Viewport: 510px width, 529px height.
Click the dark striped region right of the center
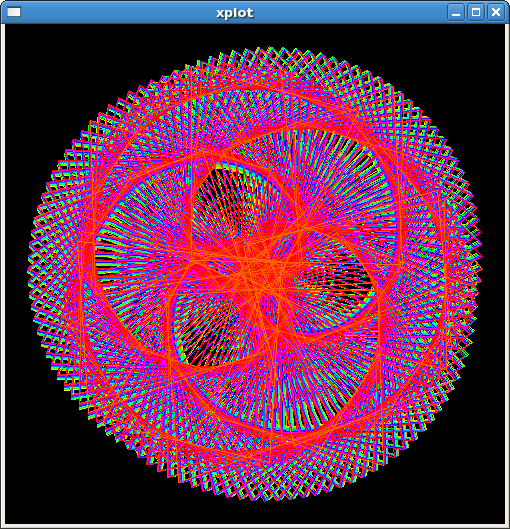pyautogui.click(x=334, y=280)
